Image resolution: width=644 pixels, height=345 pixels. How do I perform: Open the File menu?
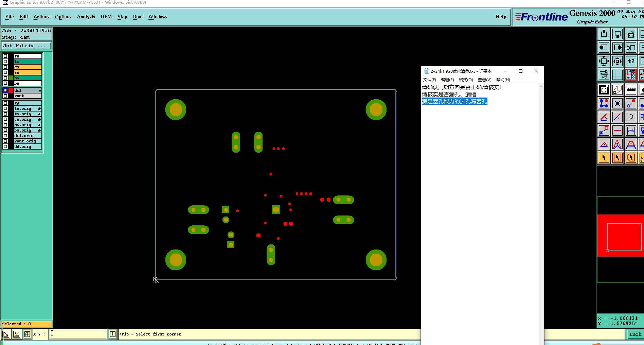10,17
